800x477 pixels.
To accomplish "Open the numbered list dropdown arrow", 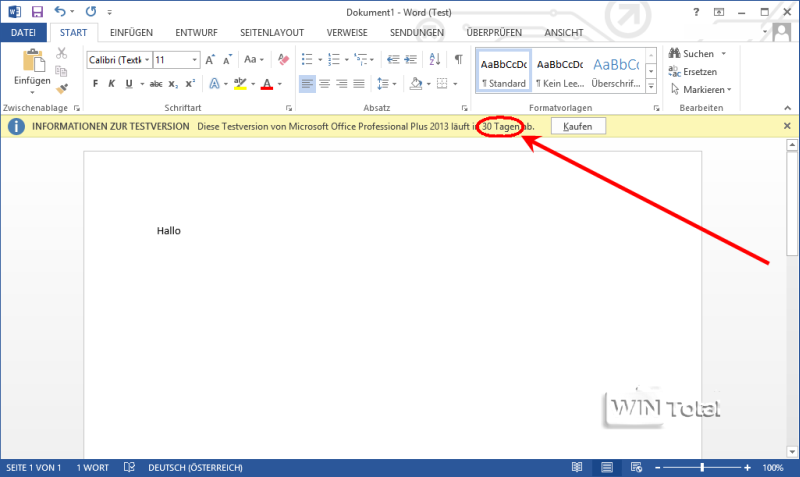I will coord(346,60).
